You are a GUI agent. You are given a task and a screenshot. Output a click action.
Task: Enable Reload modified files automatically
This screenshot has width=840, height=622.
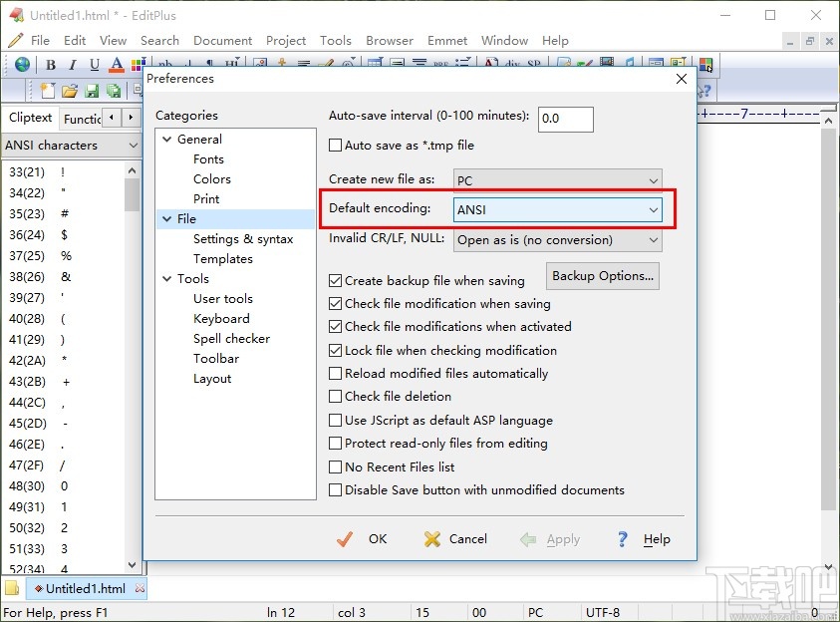tap(336, 374)
